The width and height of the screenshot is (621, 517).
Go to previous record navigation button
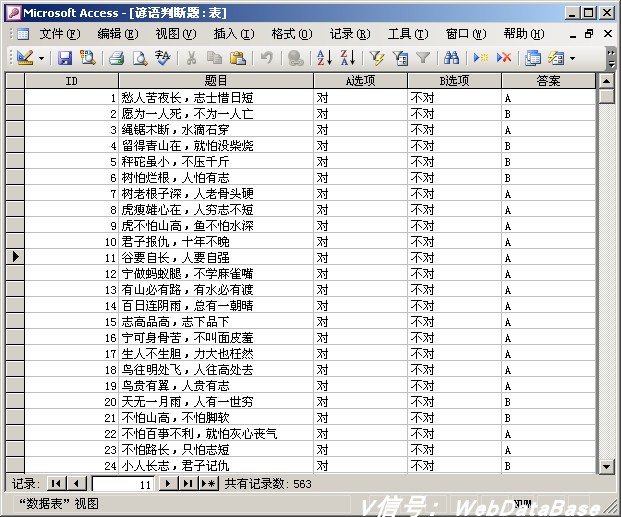(x=77, y=483)
